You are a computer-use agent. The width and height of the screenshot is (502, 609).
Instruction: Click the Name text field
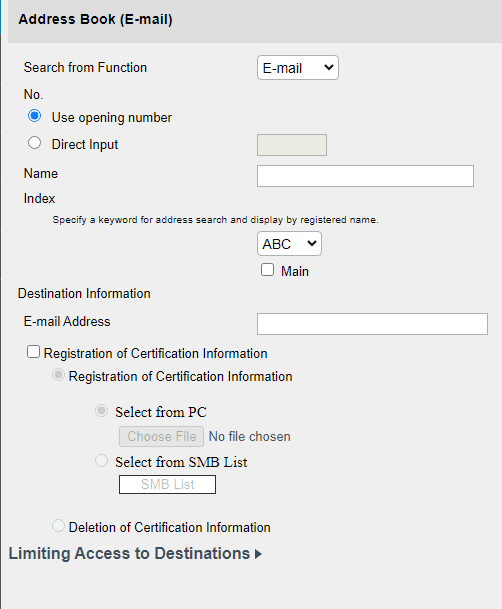365,176
